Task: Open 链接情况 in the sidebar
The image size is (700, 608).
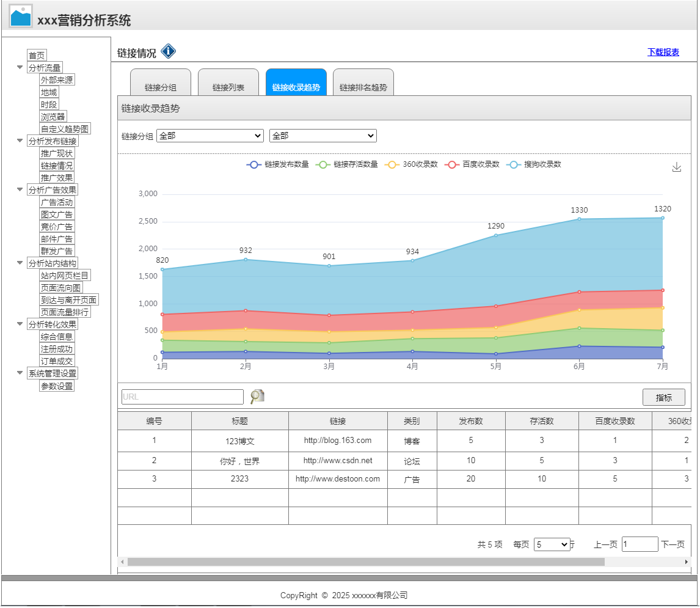Action: [57, 165]
